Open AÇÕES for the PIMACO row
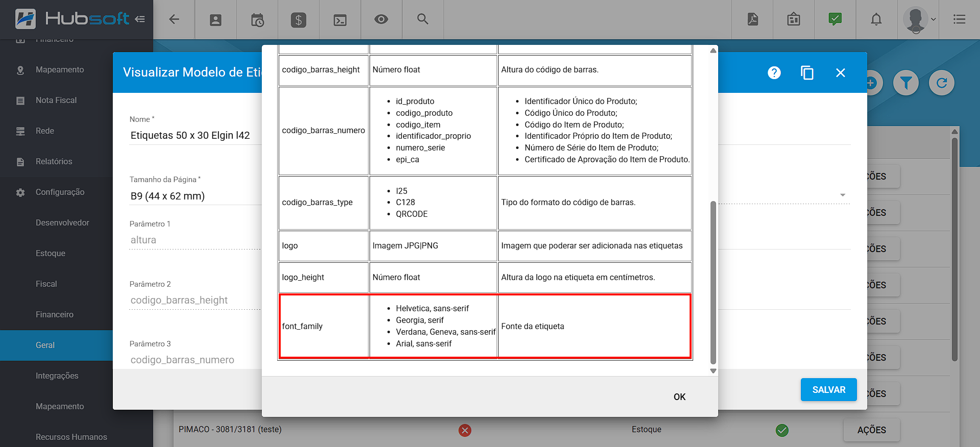980x447 pixels. coord(871,430)
